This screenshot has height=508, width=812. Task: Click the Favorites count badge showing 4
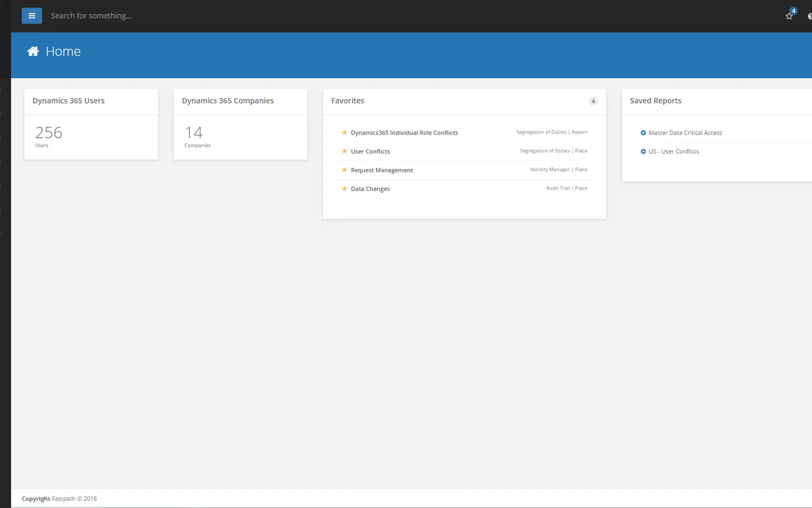click(x=593, y=101)
